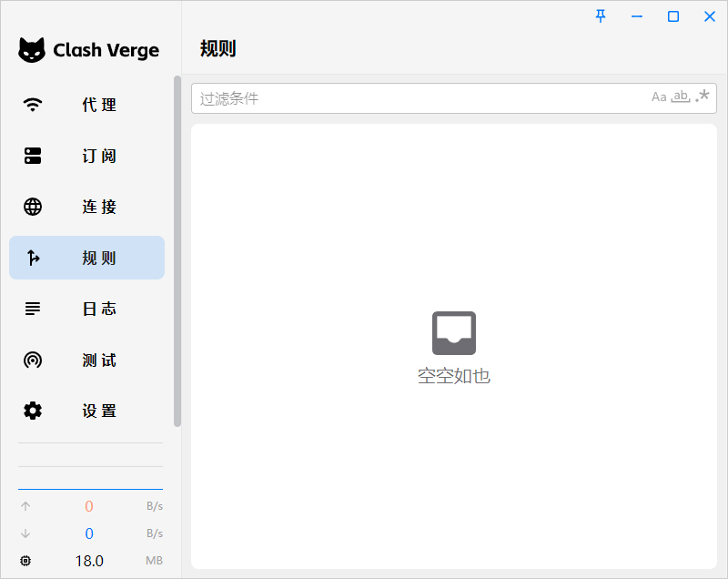The image size is (728, 579).
Task: Select 规则 in the navigation menu
Action: (x=98, y=258)
